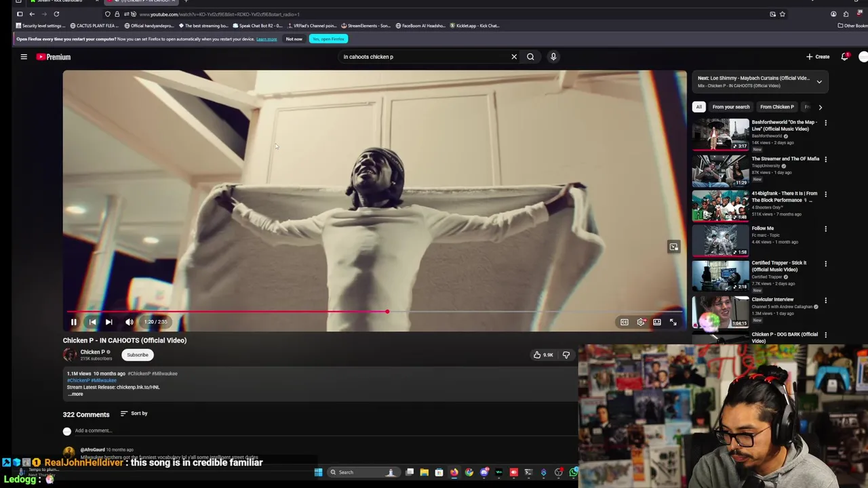This screenshot has width=868, height=488.
Task: Skip to the next video
Action: pos(108,322)
